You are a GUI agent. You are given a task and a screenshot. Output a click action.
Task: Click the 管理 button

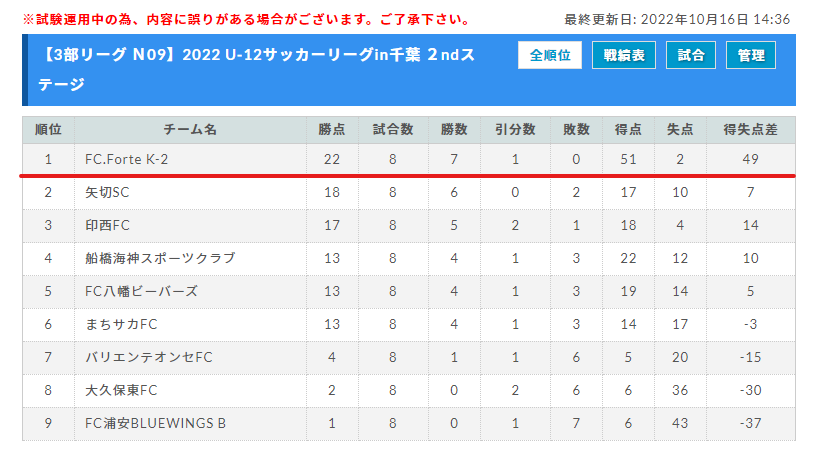pos(751,55)
